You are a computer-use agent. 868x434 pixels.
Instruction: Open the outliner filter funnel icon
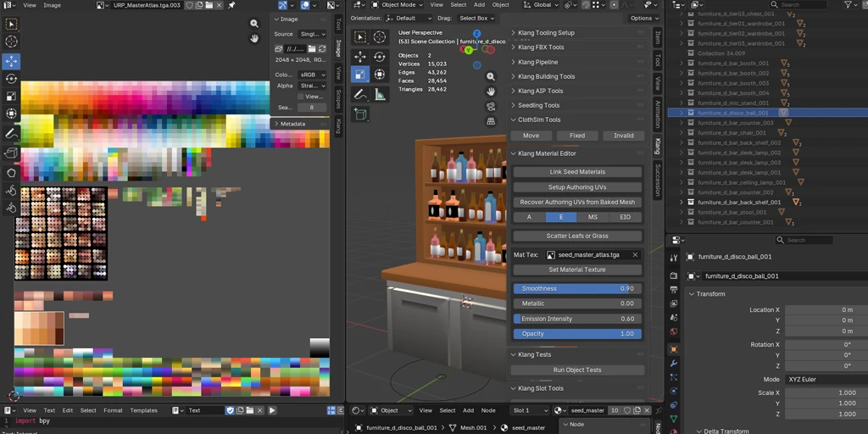848,4
